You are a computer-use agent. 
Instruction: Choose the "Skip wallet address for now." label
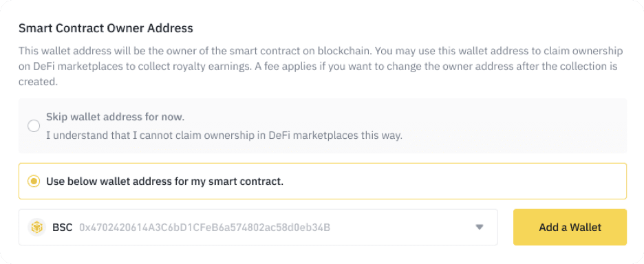tap(116, 117)
